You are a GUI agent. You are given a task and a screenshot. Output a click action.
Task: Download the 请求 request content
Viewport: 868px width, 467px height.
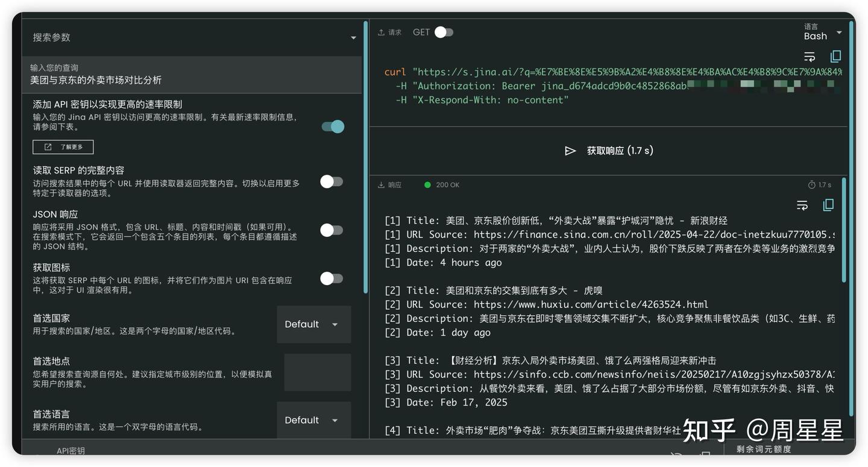pos(380,32)
